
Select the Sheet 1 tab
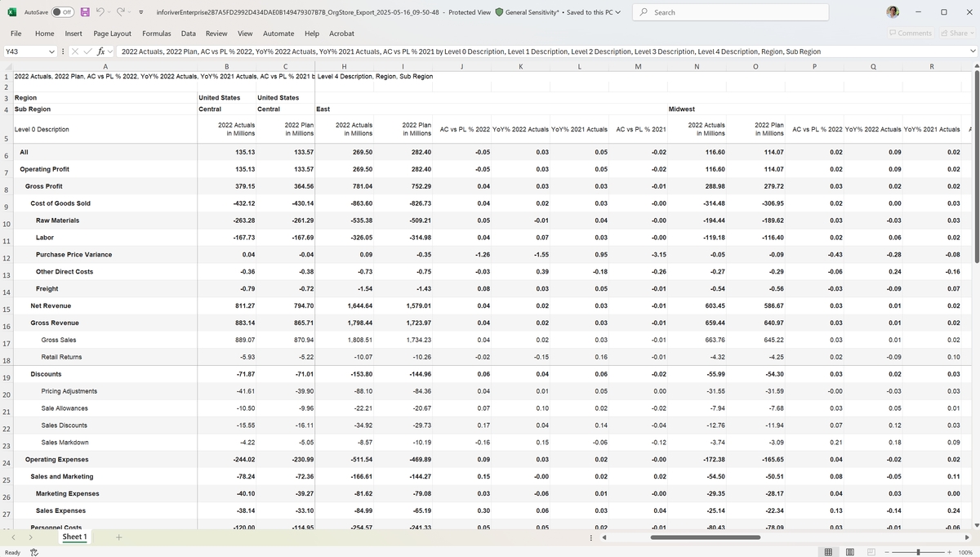point(74,537)
